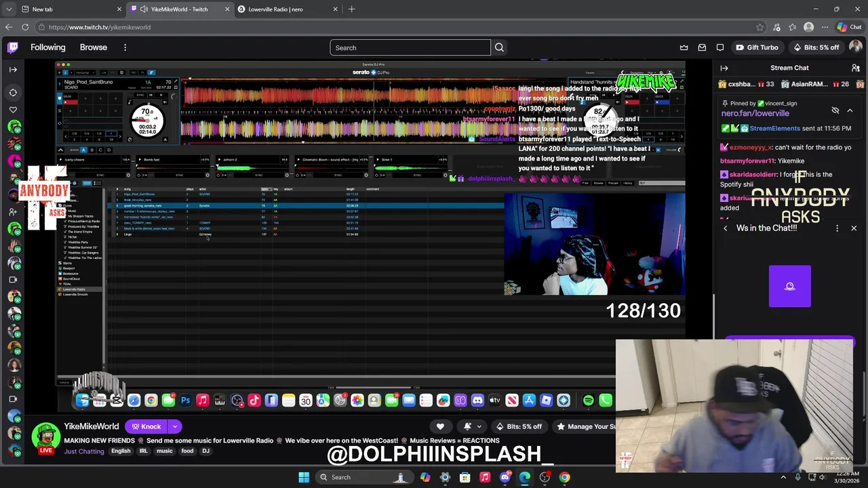The image size is (868, 488).
Task: Hide the pinned chat message
Action: coord(835,110)
